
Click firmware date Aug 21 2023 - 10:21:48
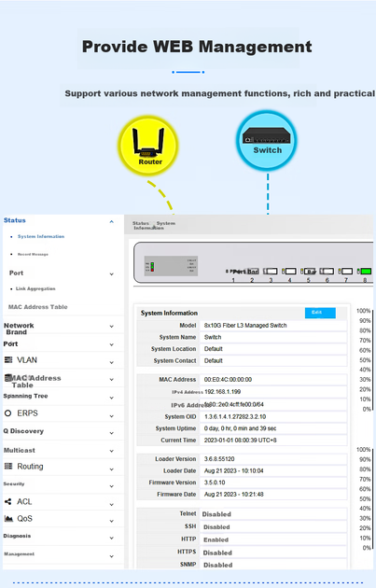233,495
